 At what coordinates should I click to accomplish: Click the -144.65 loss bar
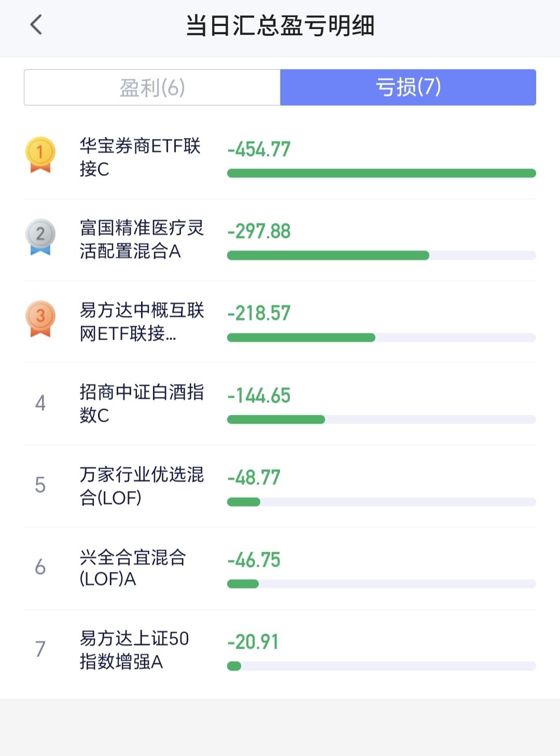(x=382, y=419)
